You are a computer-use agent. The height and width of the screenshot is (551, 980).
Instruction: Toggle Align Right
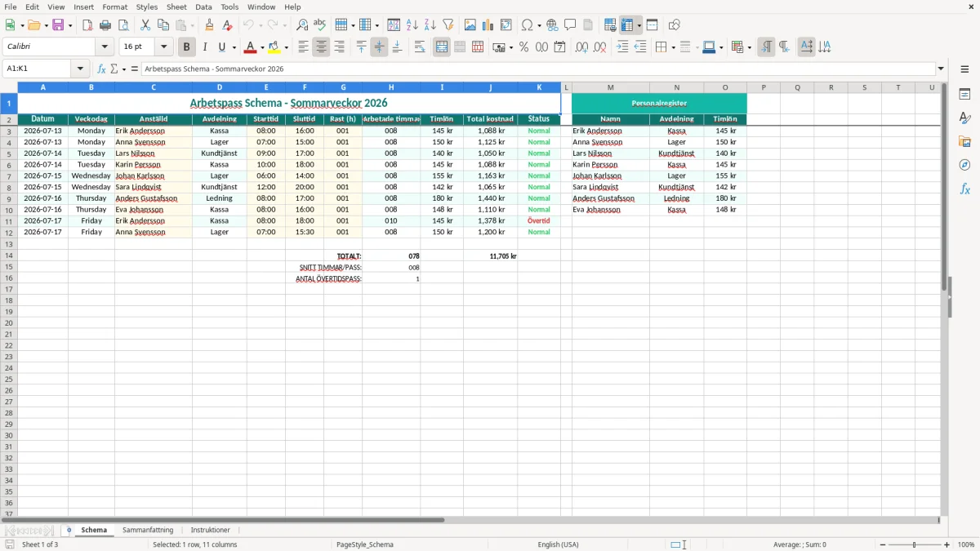[339, 47]
